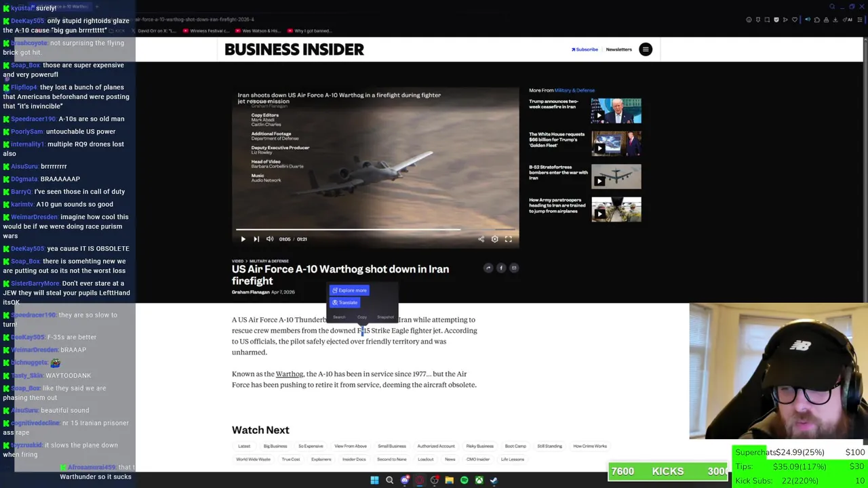Select the News tag
This screenshot has height=488, width=868.
(450, 460)
